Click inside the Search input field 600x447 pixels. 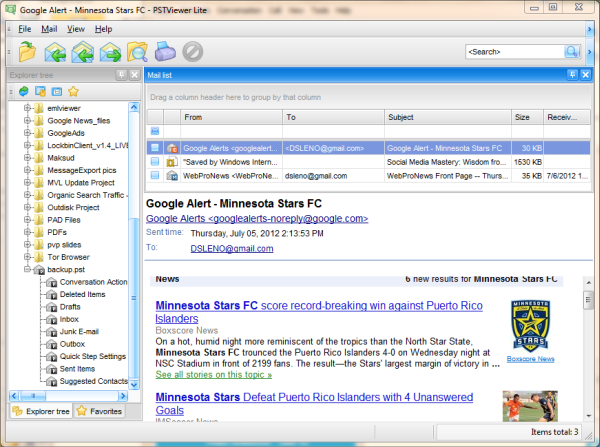point(512,51)
